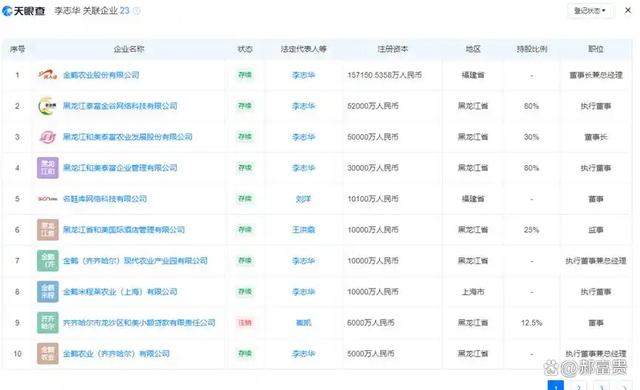Click the green logo in row 9

click(x=48, y=323)
